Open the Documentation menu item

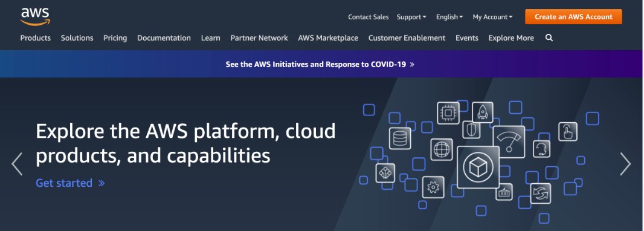(164, 38)
